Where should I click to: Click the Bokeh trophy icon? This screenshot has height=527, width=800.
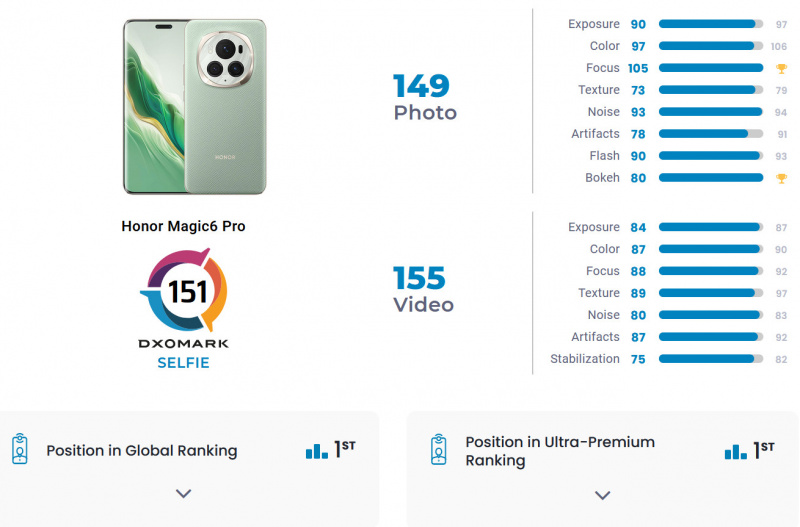[781, 178]
